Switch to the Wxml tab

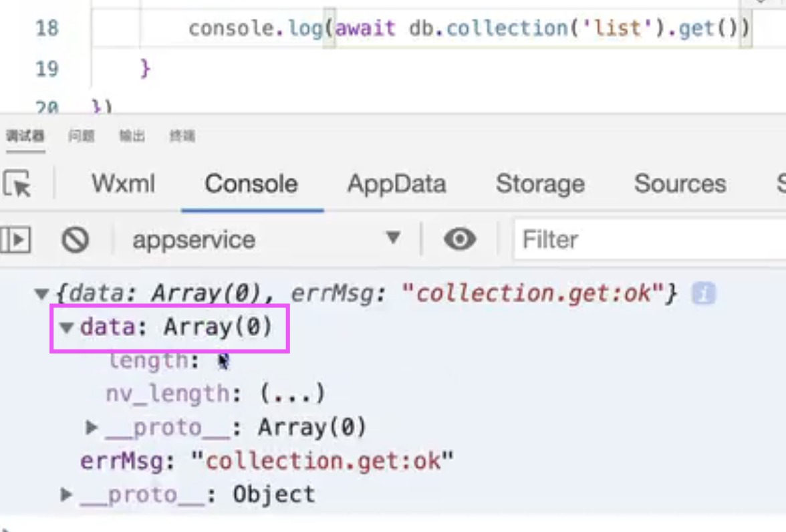(124, 184)
